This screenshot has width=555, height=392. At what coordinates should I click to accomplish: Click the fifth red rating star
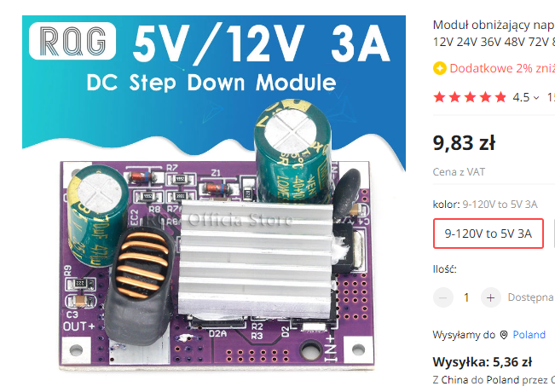tap(500, 97)
